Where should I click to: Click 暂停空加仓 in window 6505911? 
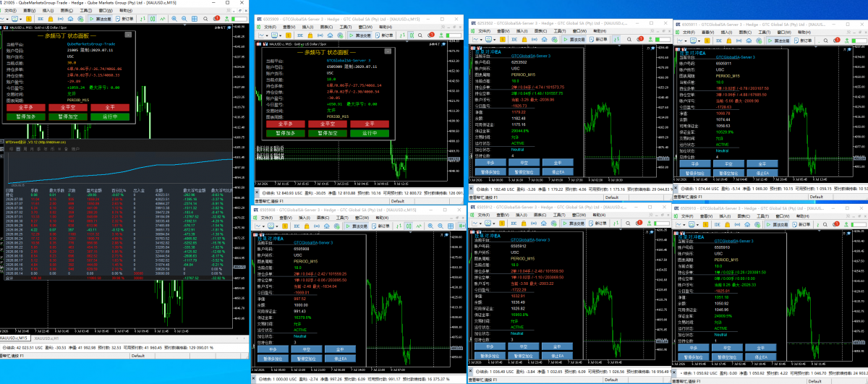(x=728, y=174)
